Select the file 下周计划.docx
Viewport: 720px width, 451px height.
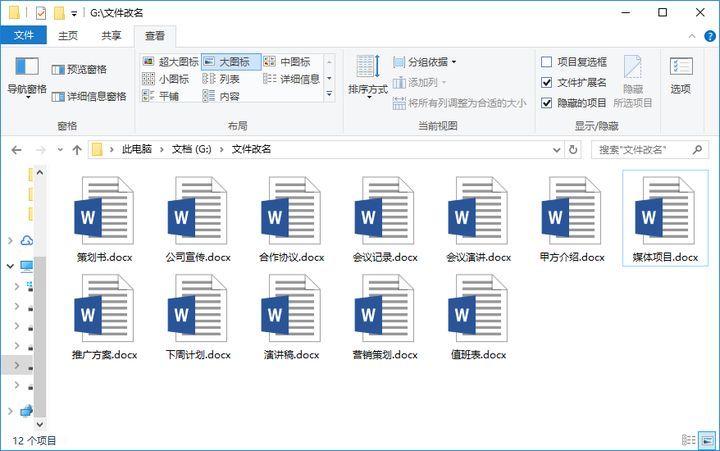tap(198, 317)
